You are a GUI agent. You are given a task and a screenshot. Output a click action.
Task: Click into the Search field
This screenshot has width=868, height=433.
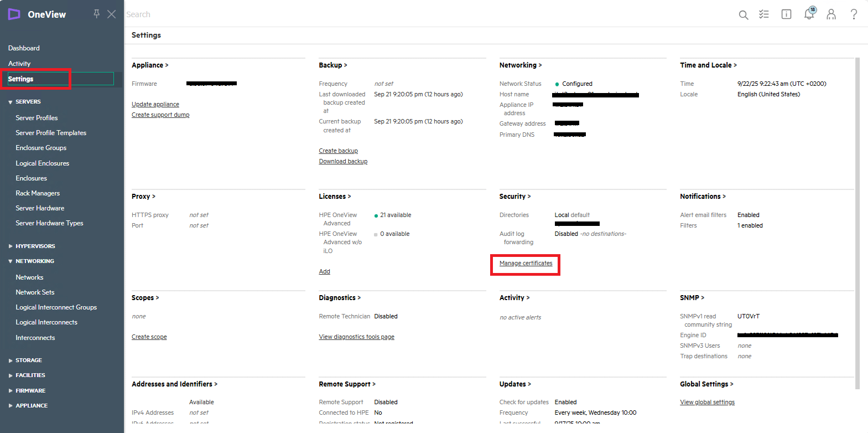tap(387, 14)
